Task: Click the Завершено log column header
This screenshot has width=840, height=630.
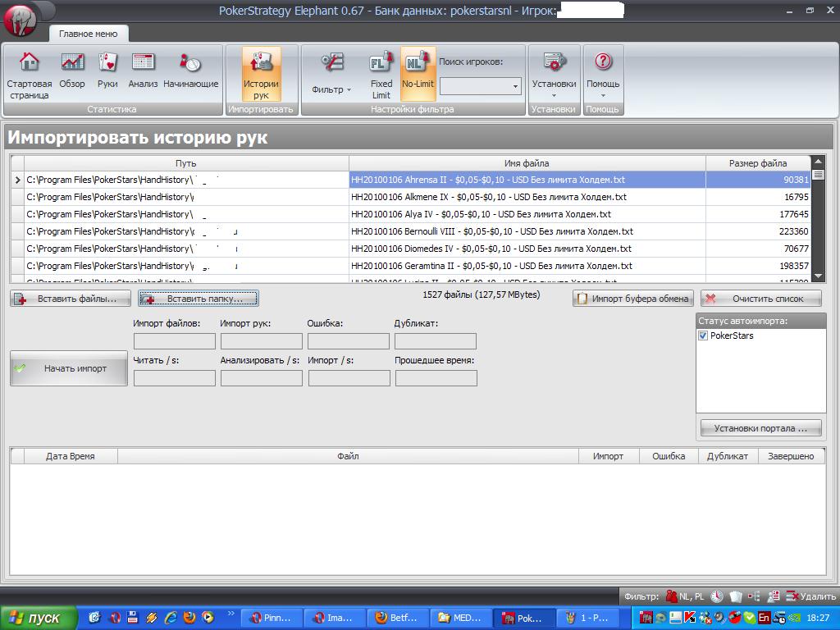Action: (x=791, y=456)
